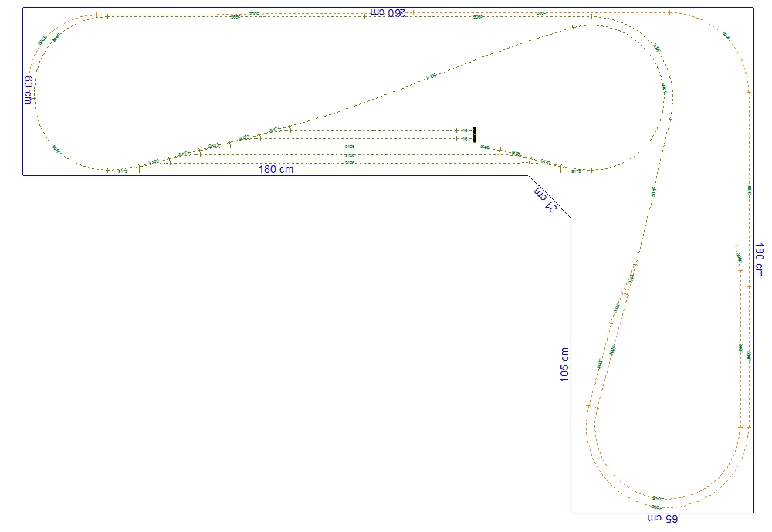Select the 60 cm dimension label
Image resolution: width=772 pixels, height=532 pixels.
click(29, 90)
